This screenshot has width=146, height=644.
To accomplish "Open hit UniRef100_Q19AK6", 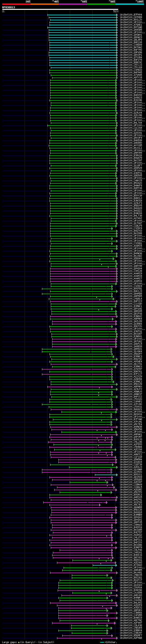I will point(131,324).
